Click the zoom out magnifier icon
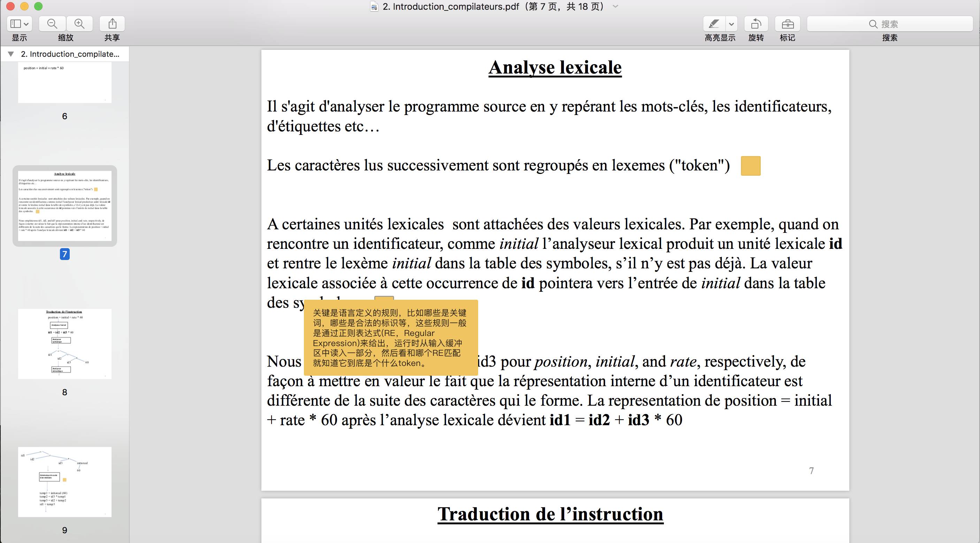 coord(52,24)
